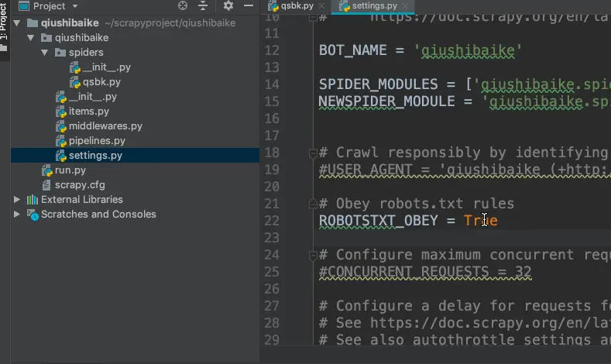This screenshot has height=364, width=611.
Task: Click the True value of ROBOTSTXT_OBEY
Action: point(480,221)
